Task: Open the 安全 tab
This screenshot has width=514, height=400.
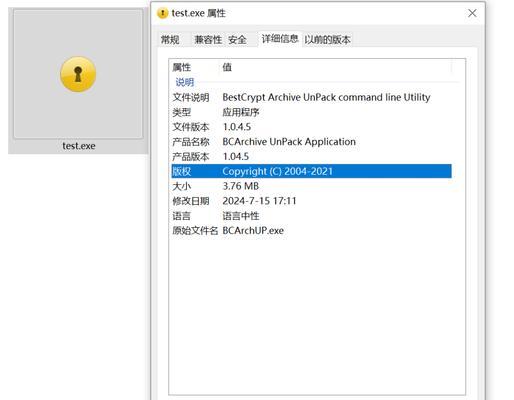Action: 237,40
